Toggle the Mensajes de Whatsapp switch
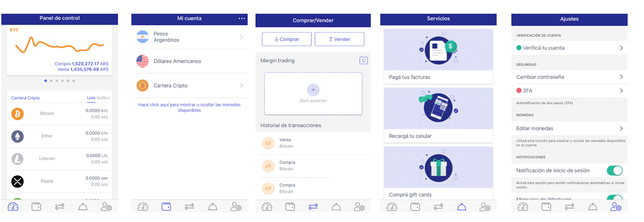 [x=615, y=198]
